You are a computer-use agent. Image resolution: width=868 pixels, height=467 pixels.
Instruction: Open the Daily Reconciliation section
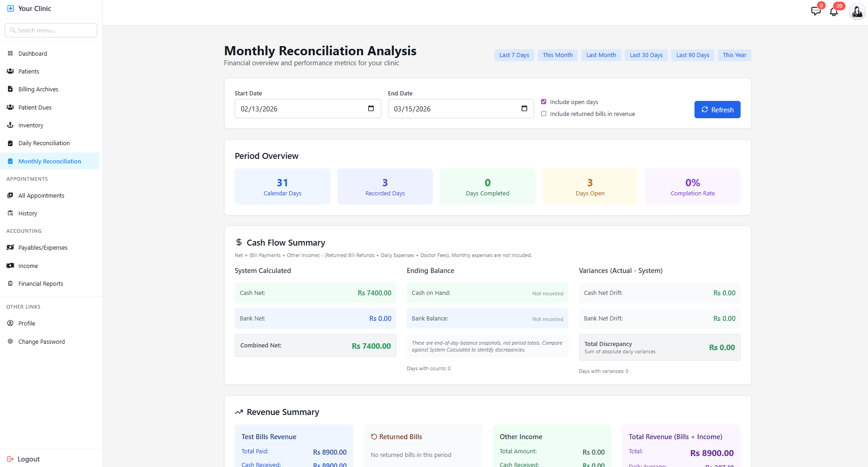click(x=44, y=143)
